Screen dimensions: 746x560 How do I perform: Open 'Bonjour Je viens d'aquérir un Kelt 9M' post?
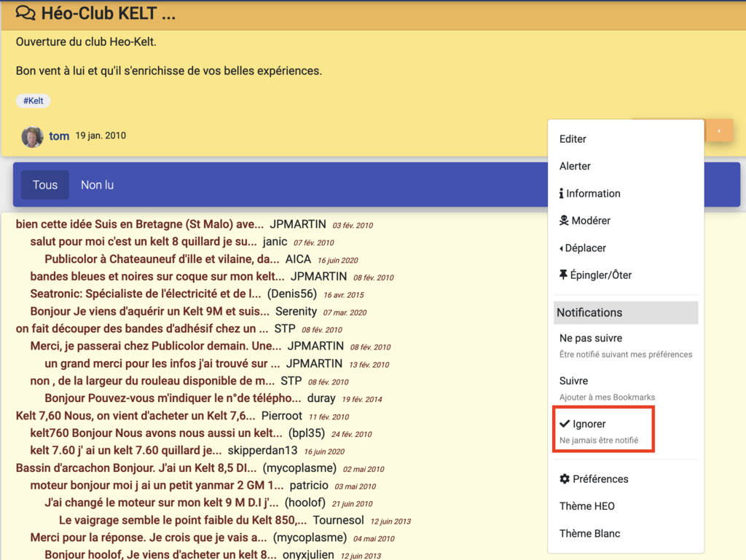point(149,312)
